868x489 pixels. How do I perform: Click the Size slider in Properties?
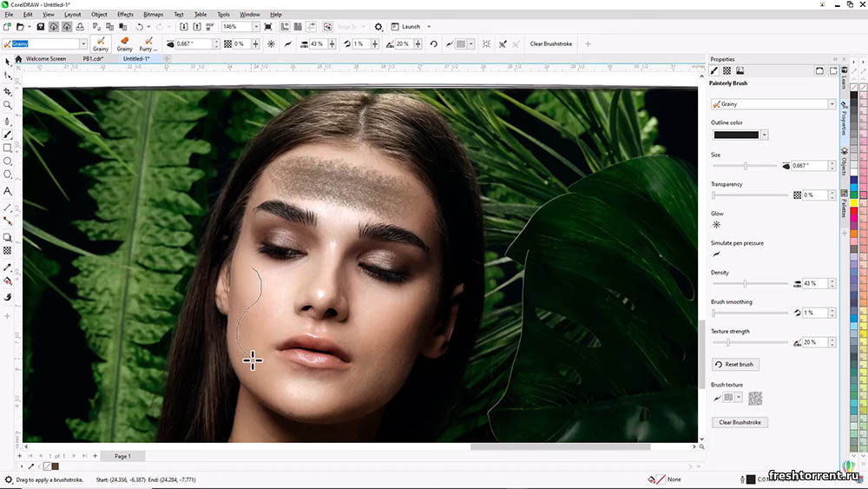(745, 166)
